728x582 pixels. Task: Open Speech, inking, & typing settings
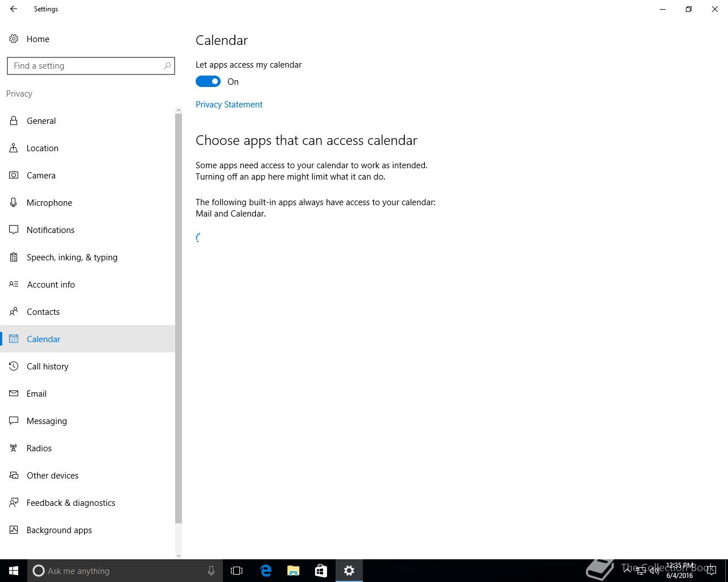88,257
